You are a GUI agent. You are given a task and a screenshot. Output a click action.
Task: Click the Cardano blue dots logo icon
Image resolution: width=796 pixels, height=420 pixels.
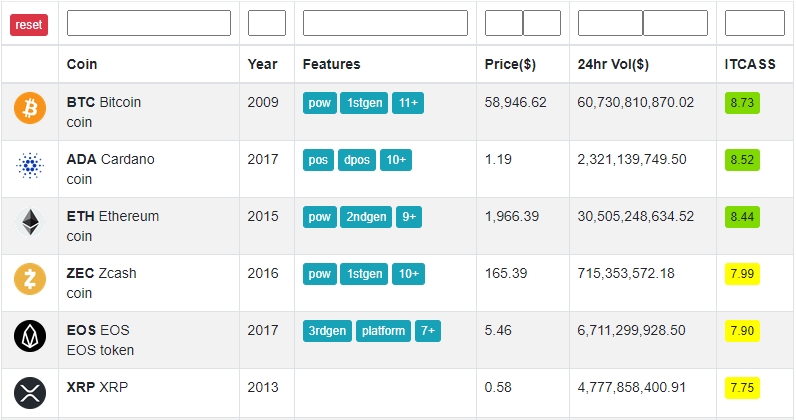tap(30, 165)
